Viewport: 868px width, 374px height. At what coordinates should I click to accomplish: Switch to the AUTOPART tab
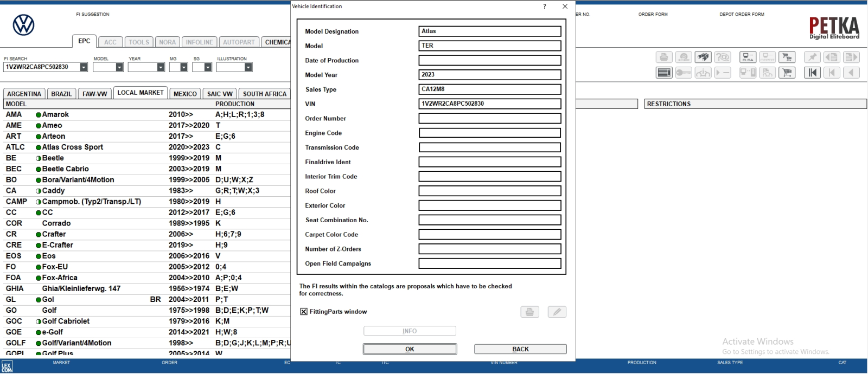pyautogui.click(x=239, y=42)
